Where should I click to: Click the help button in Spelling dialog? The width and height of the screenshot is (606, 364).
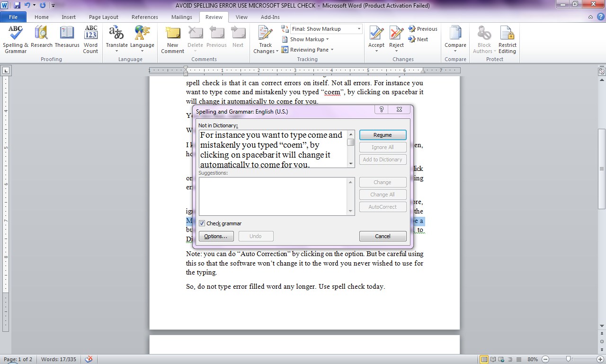[382, 109]
